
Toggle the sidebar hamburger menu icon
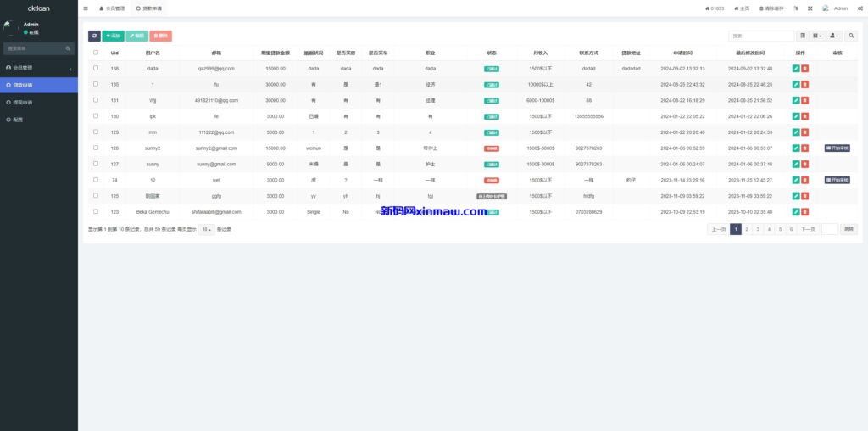point(86,8)
